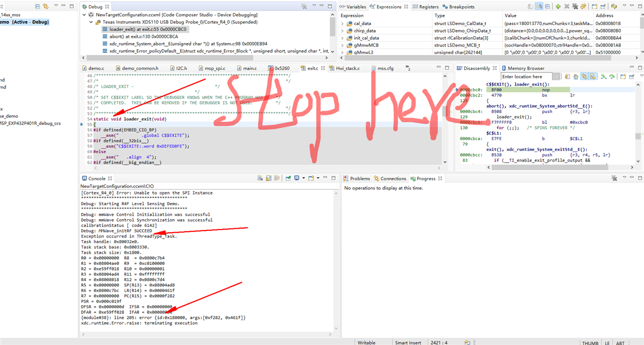The height and width of the screenshot is (345, 644).
Task: Click breakpoint marker at line 55 gutter
Action: pyautogui.click(x=83, y=124)
